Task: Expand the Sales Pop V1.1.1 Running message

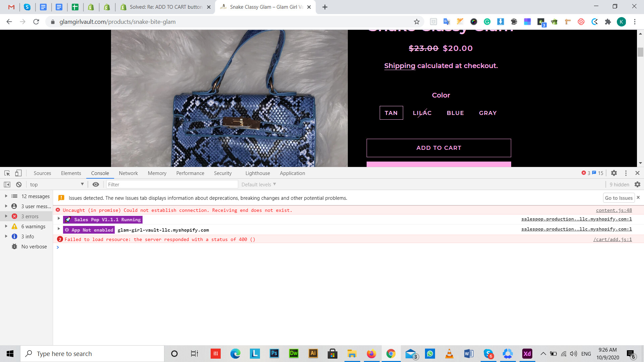Action: 59,219
